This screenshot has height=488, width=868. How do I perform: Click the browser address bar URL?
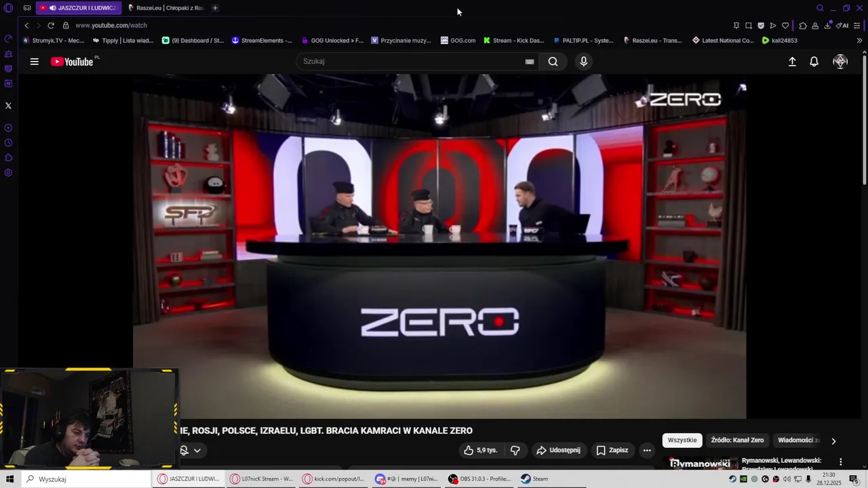point(111,25)
